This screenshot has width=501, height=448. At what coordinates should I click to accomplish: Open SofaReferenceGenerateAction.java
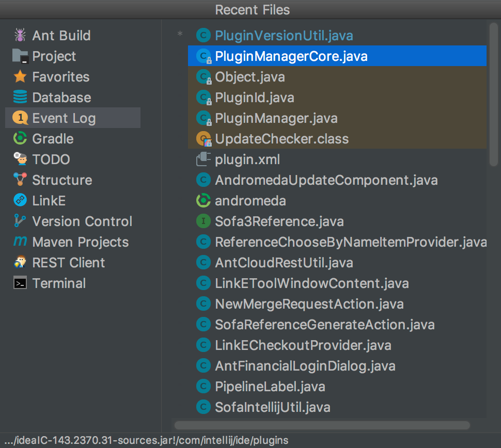(x=337, y=324)
